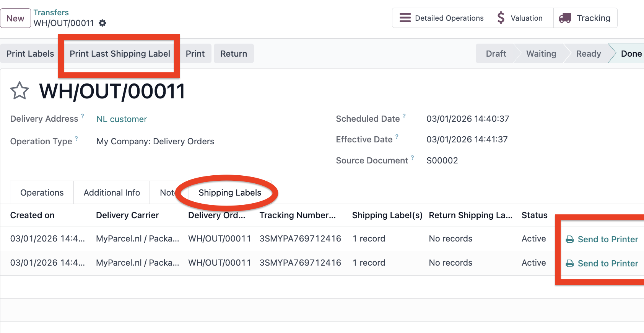Screen dimensions: 644x333
Task: Open Tracking via the truck icon
Action: [565, 18]
